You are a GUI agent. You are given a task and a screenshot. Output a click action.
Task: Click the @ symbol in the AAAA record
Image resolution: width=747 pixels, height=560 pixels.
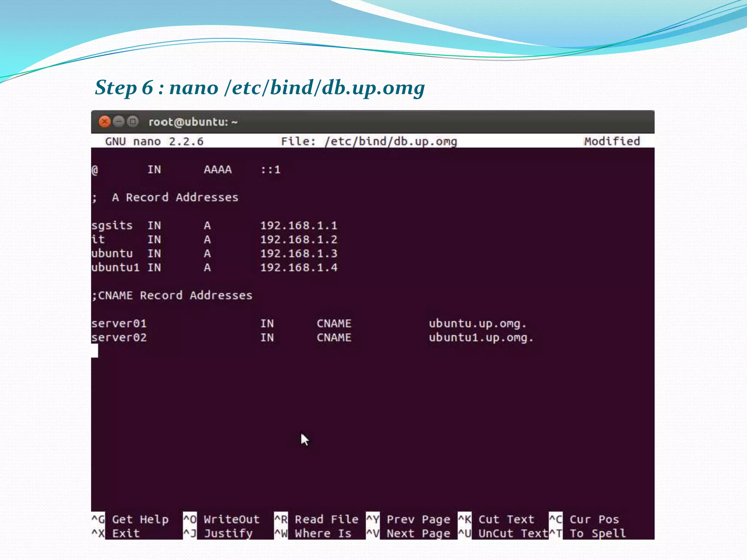pyautogui.click(x=94, y=170)
